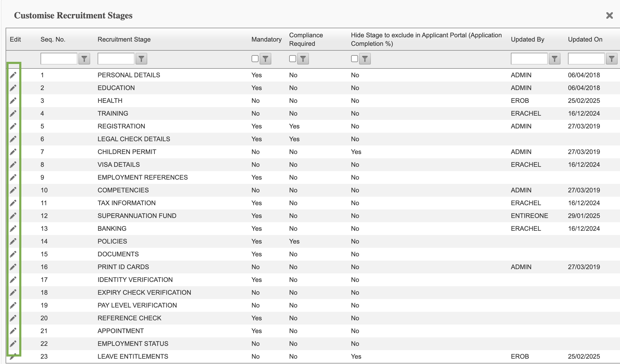
Task: Sort by the Compliance Required column header
Action: point(306,39)
